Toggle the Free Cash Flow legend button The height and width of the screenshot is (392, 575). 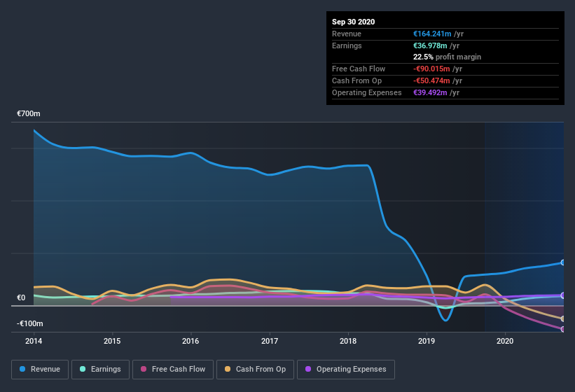coord(173,370)
